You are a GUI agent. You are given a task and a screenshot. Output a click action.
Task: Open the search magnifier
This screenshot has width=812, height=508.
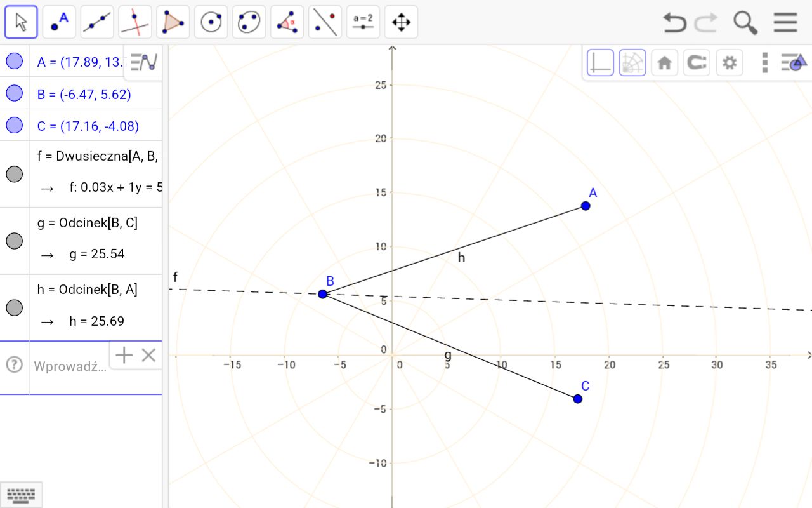pyautogui.click(x=745, y=23)
